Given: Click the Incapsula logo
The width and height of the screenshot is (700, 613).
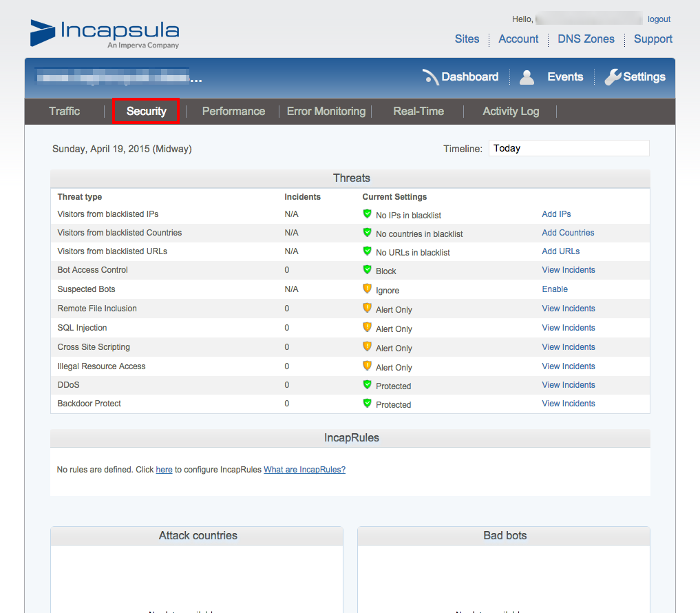Looking at the screenshot, I should tap(105, 34).
